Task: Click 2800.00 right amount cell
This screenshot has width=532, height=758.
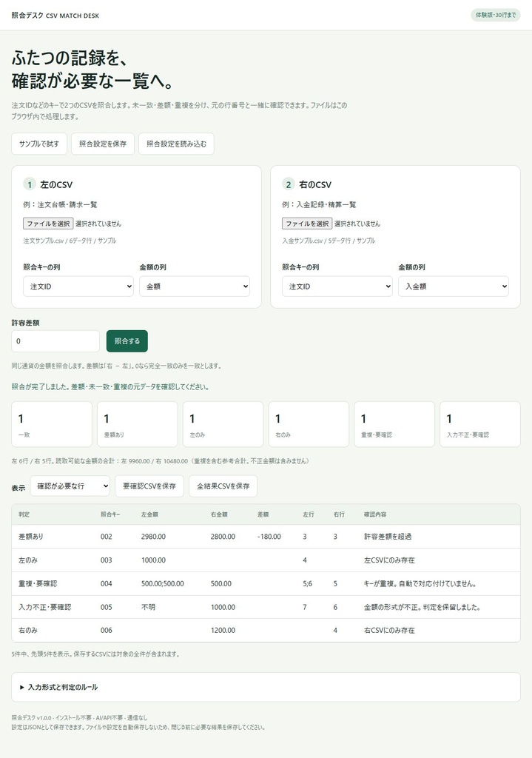Action: [223, 537]
